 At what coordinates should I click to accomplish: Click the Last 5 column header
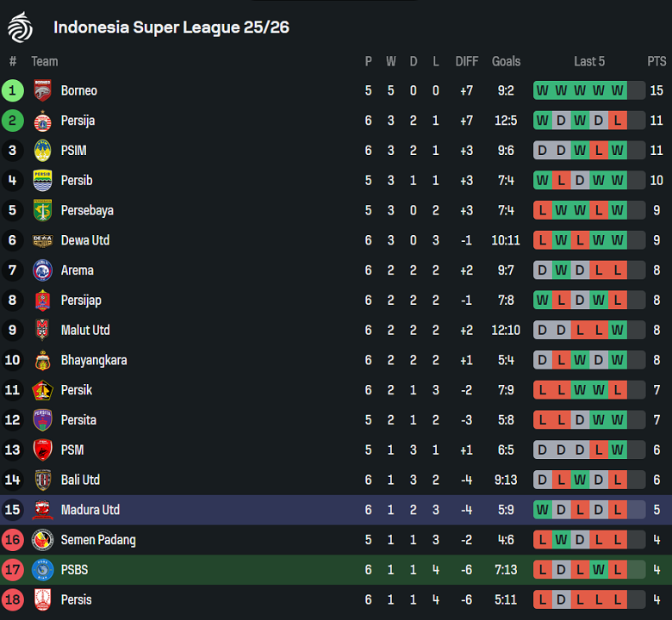pos(589,61)
